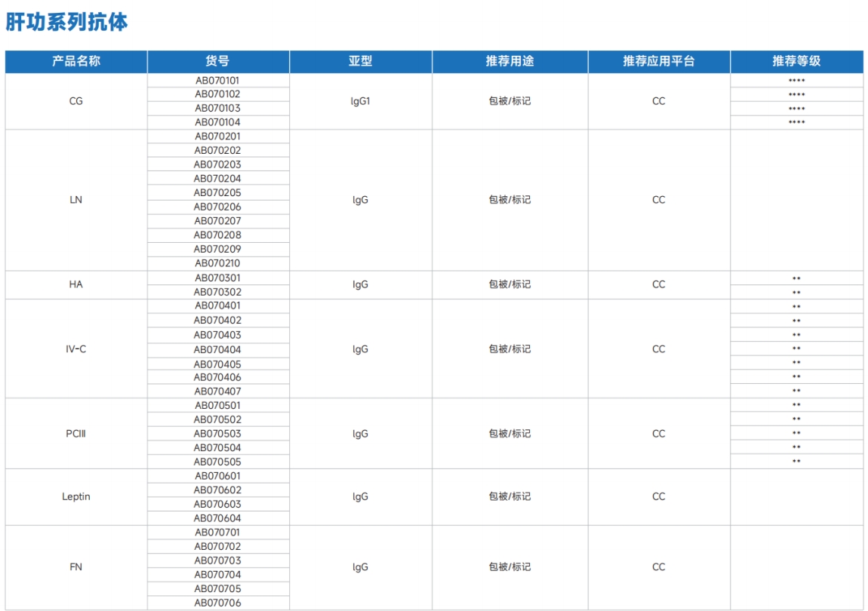Click the 产品名称 column header
The image size is (868, 611).
coord(75,61)
